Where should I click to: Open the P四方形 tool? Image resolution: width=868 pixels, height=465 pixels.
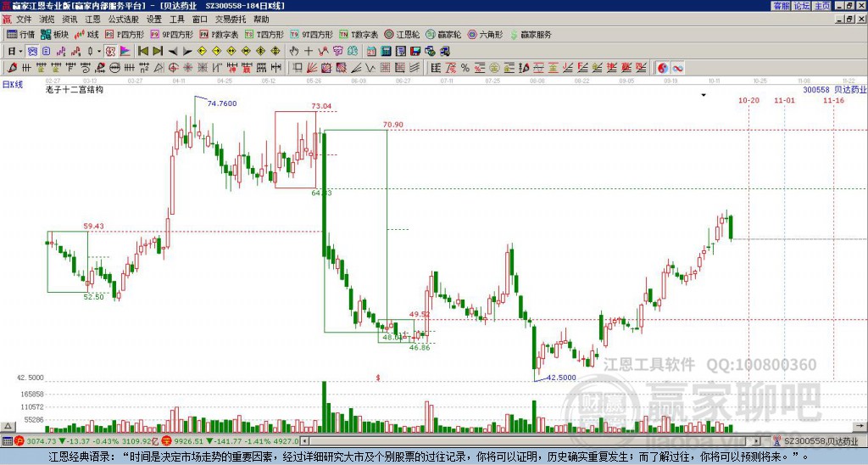[125, 34]
